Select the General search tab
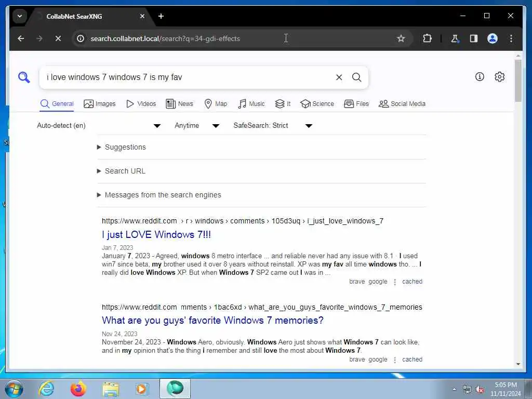 coord(57,104)
